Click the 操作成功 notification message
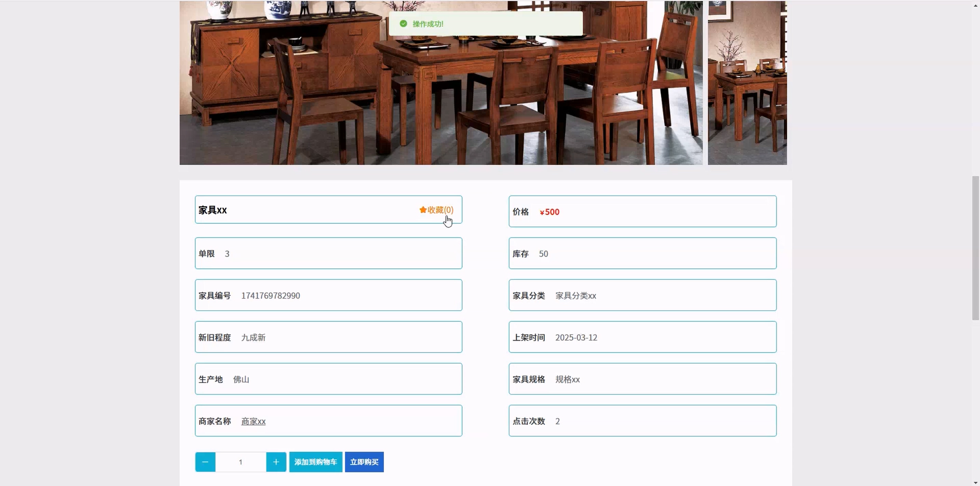This screenshot has height=486, width=980. click(x=427, y=24)
